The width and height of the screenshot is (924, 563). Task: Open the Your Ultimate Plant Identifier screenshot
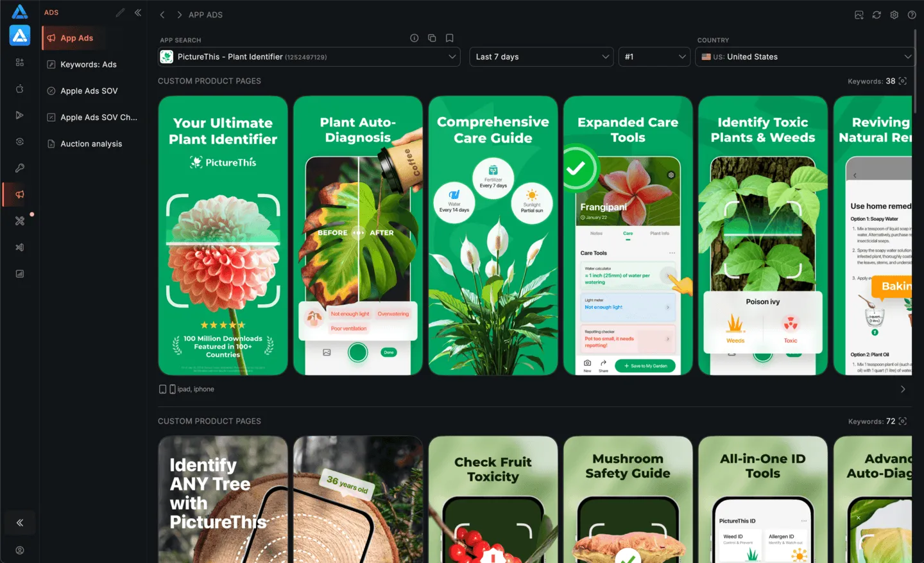[223, 236]
